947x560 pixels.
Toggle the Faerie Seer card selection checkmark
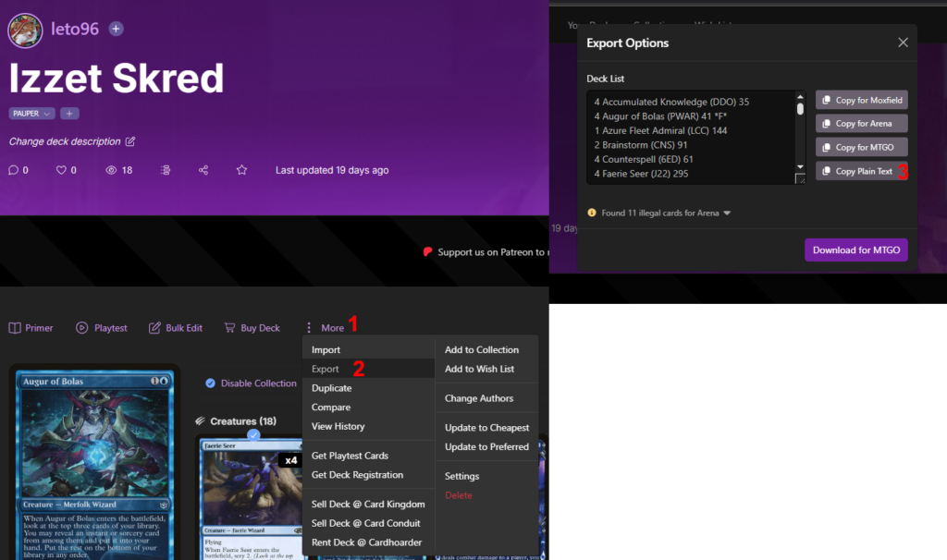click(253, 434)
